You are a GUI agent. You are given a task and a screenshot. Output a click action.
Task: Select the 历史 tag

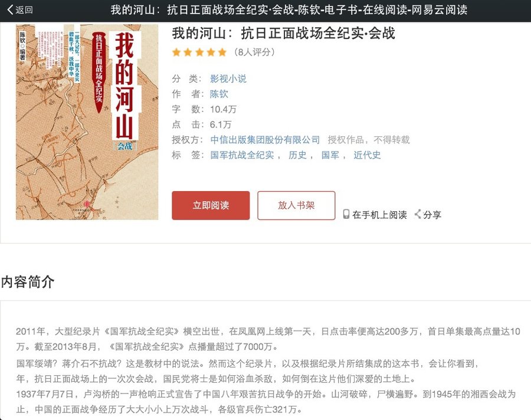(x=297, y=155)
